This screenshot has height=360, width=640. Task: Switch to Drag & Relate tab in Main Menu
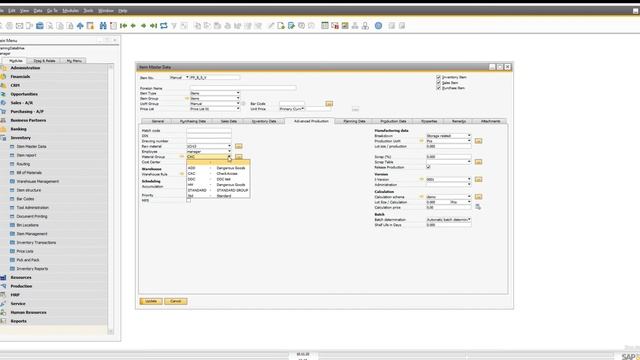pos(44,61)
